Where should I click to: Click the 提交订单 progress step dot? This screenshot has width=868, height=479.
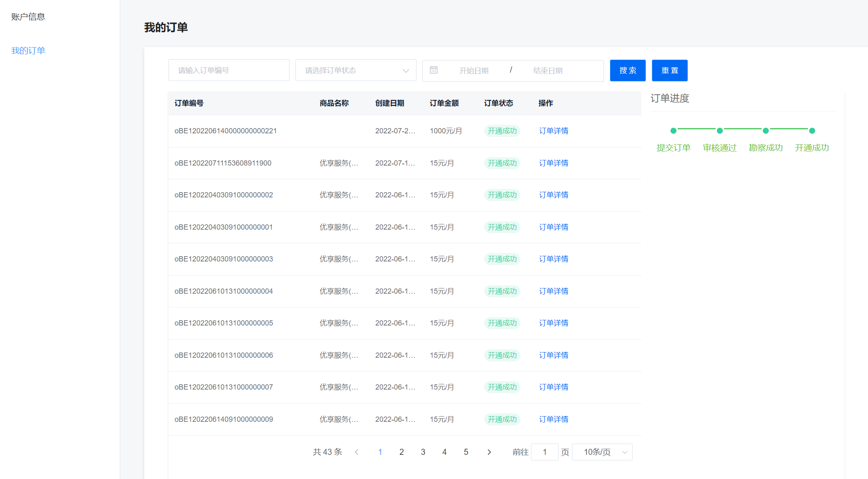click(673, 131)
